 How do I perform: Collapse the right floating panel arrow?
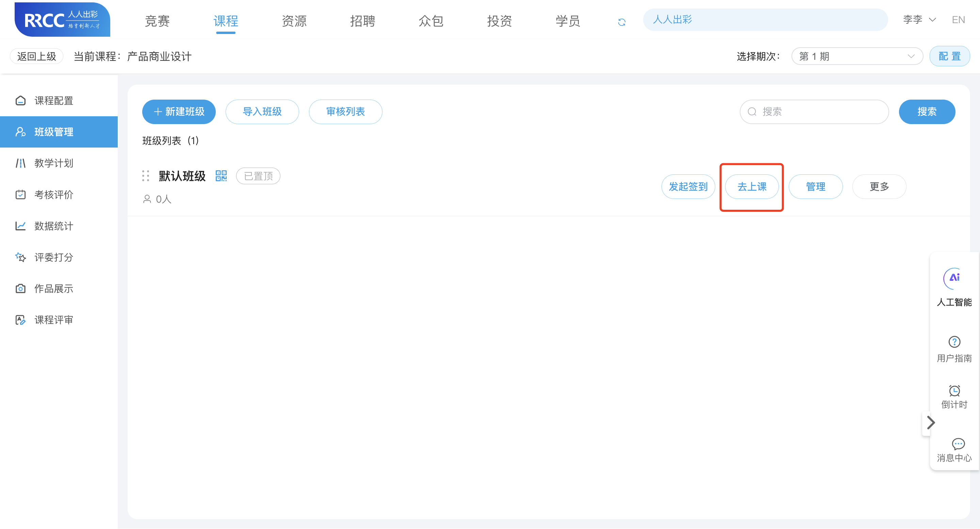pos(931,423)
